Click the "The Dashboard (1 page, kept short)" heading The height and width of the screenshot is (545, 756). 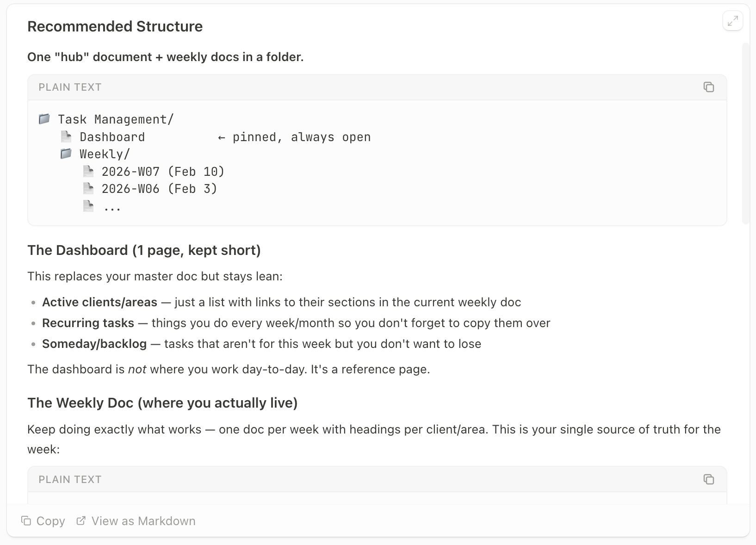pos(144,250)
